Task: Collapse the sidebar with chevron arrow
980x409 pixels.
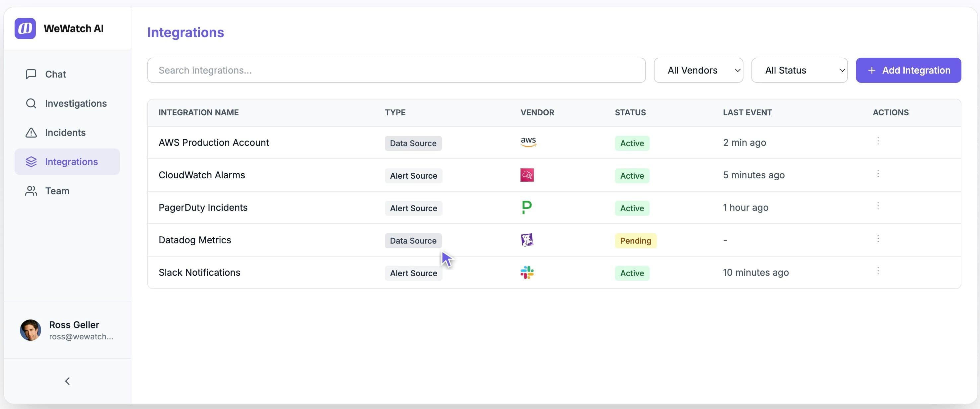Action: 67,381
